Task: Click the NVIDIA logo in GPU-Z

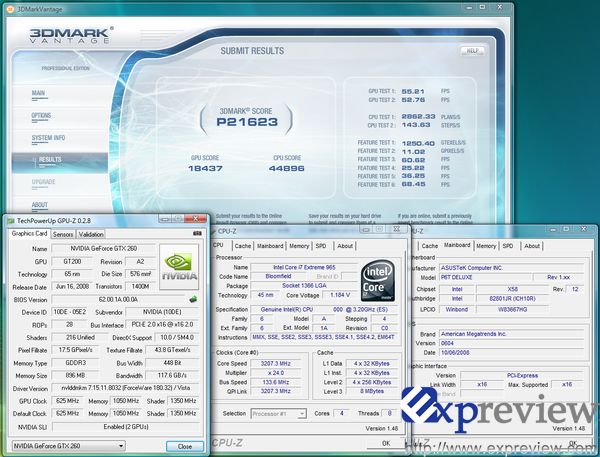Action: (x=179, y=267)
